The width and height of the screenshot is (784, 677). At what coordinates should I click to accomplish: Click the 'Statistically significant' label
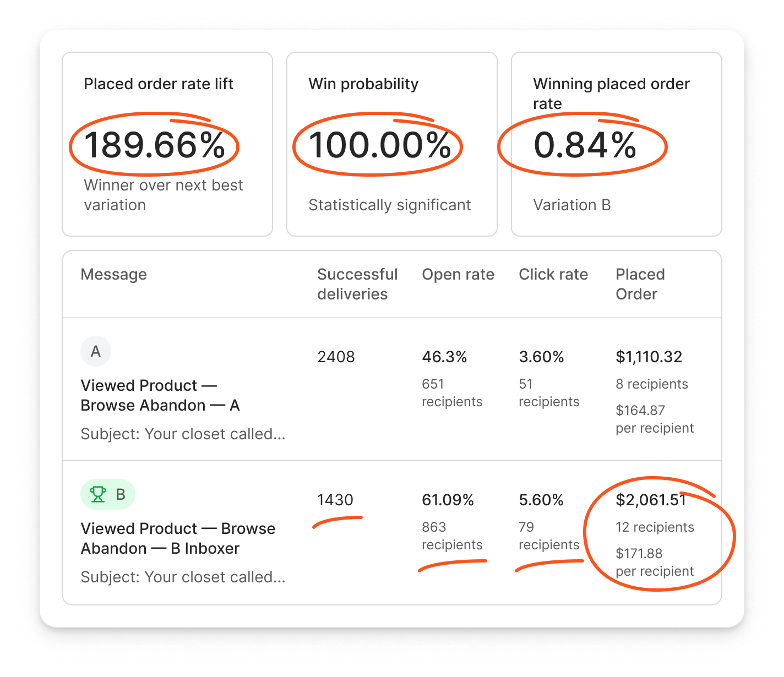(389, 205)
